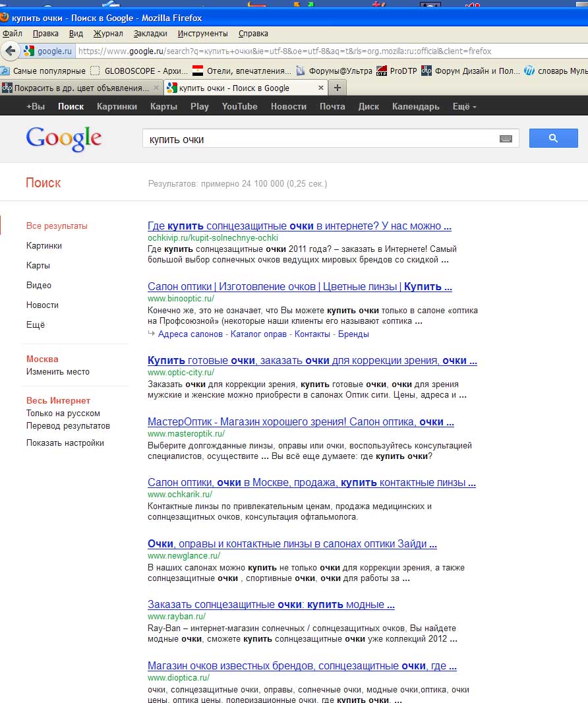Filter by 'Картинки' in the left sidebar
This screenshot has width=588, height=703.
(x=44, y=246)
